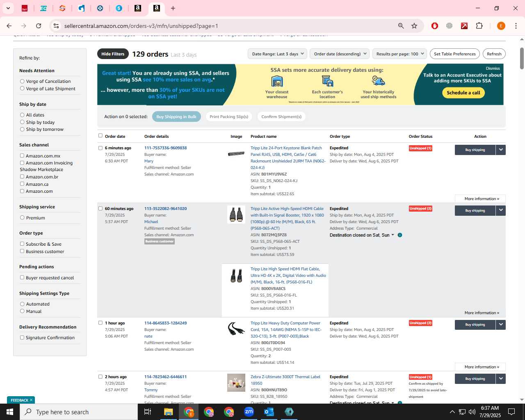Bookmark this page with the star icon
This screenshot has height=420, width=525.
(414, 26)
